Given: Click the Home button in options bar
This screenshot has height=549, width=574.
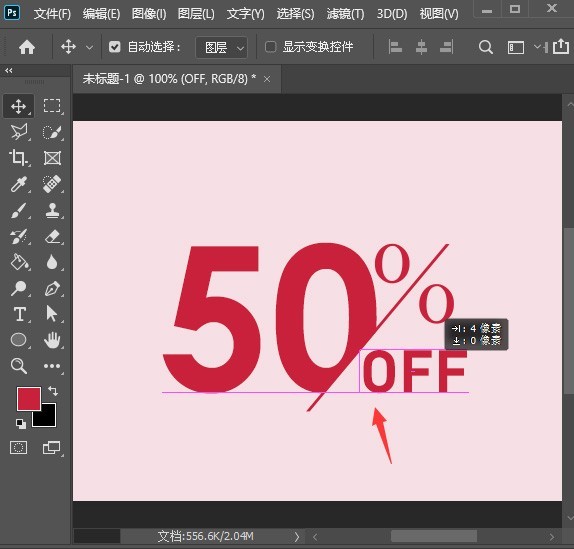Looking at the screenshot, I should point(27,47).
